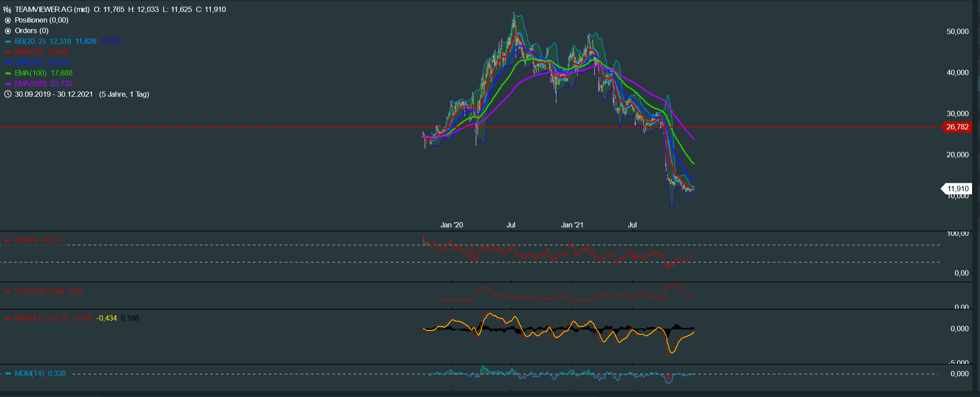Click the red MACD(12, 26, 9) legend marker
The width and height of the screenshot is (980, 397).
tap(8, 318)
